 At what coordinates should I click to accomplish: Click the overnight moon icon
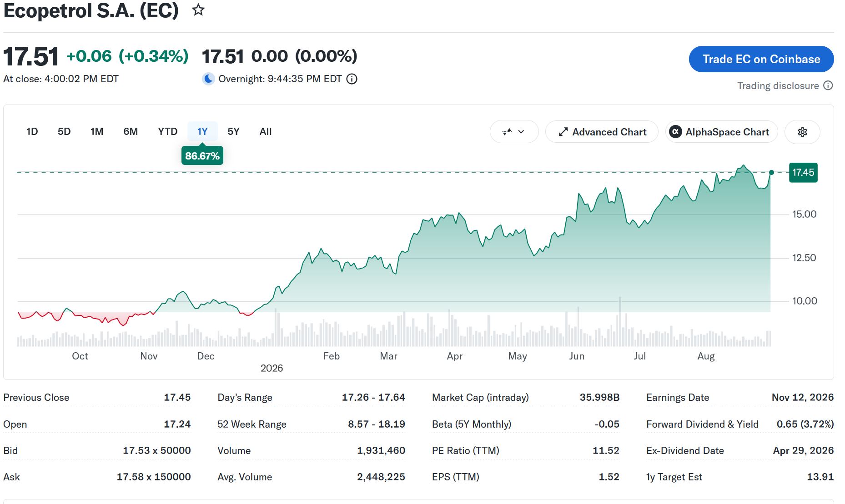[x=208, y=79]
